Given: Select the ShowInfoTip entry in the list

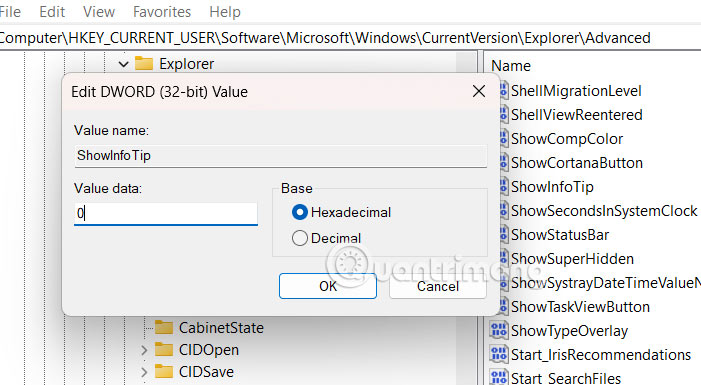Looking at the screenshot, I should point(552,186).
